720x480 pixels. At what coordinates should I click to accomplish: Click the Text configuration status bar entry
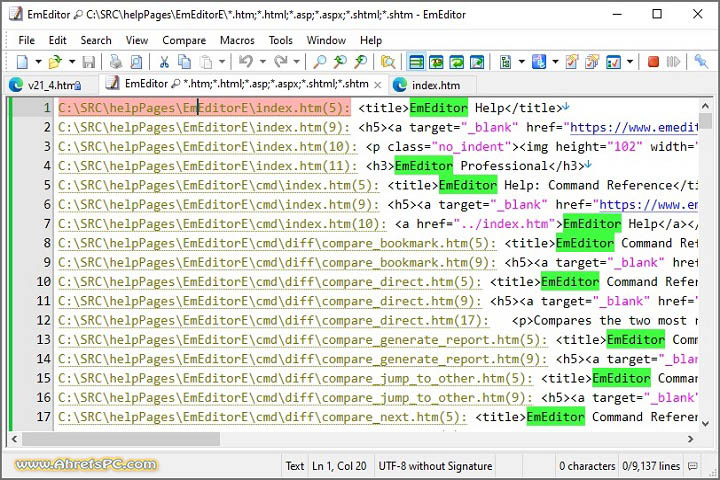coord(294,466)
